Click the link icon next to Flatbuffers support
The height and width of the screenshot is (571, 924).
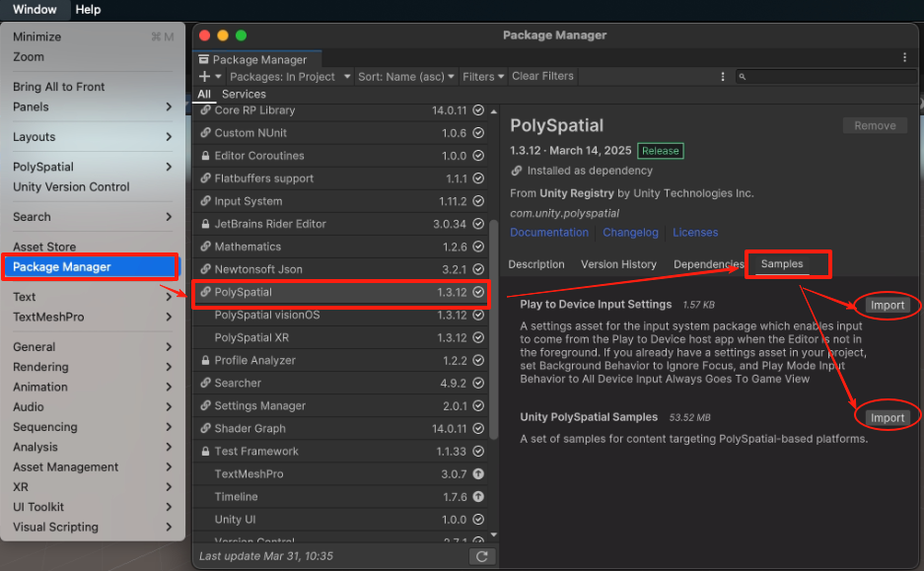point(206,178)
